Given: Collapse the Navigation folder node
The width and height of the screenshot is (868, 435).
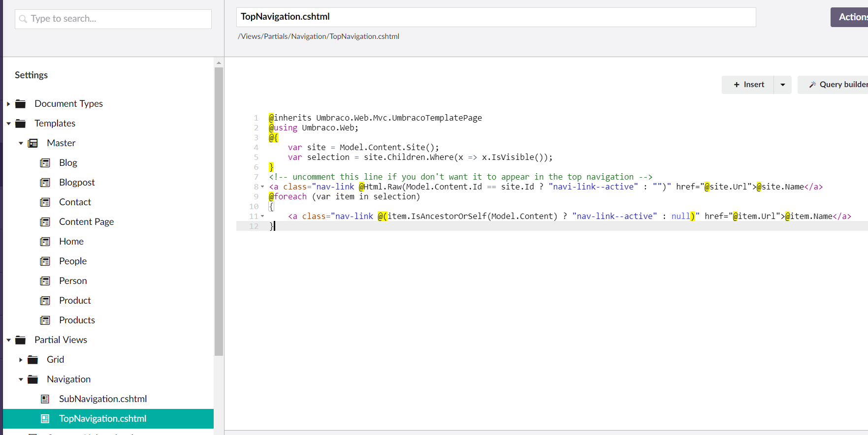Looking at the screenshot, I should point(21,379).
